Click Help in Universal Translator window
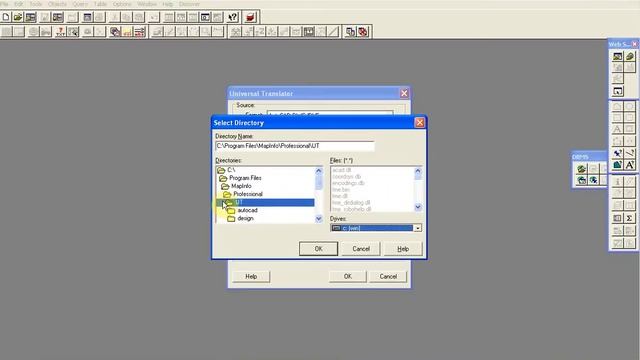This screenshot has width=640, height=360. coord(251,276)
